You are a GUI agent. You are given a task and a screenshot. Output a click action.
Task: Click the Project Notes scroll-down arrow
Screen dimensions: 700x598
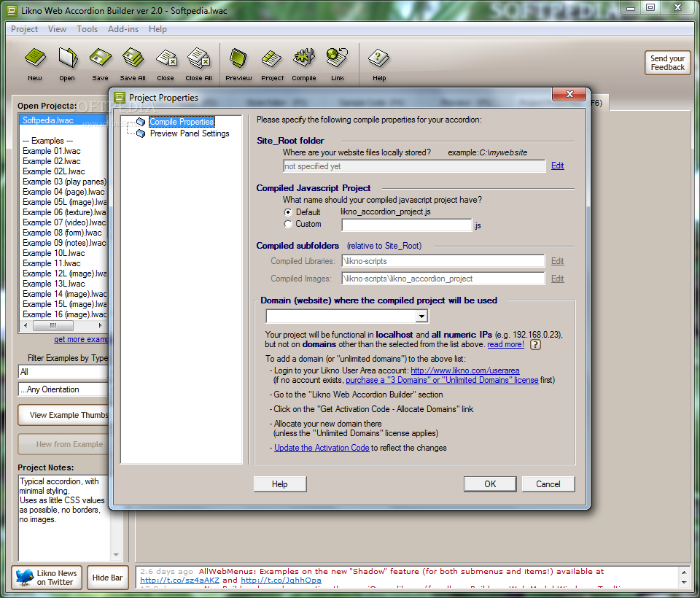[x=116, y=555]
